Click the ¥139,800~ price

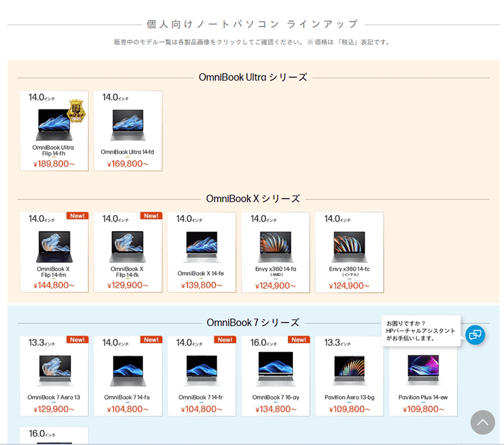pos(202,285)
